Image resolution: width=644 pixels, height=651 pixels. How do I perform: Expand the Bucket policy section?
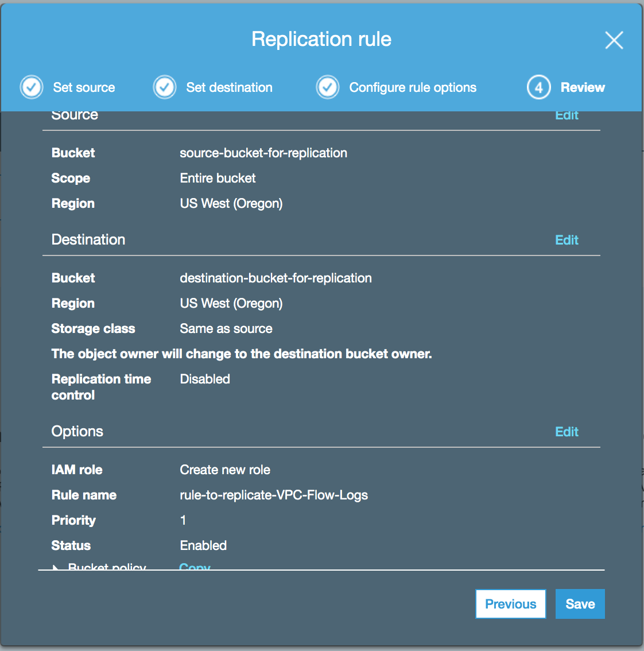click(x=56, y=567)
